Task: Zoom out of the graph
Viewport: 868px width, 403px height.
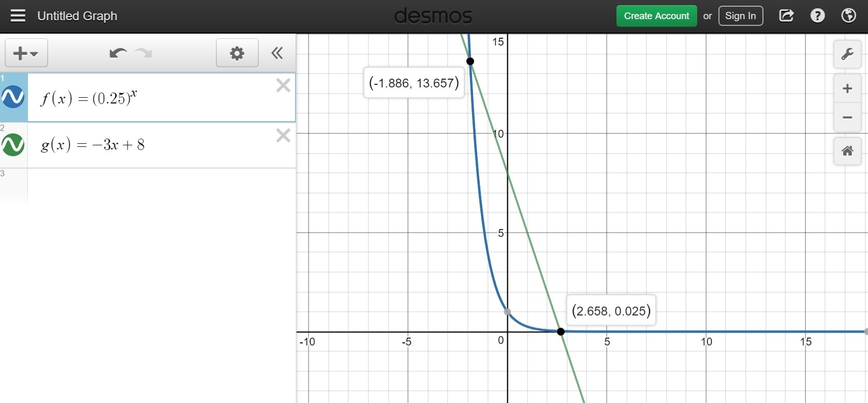Action: [x=847, y=117]
